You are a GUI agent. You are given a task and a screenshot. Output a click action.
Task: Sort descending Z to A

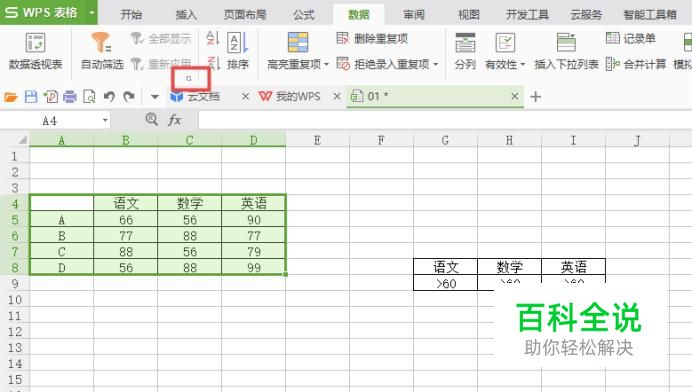pos(214,64)
